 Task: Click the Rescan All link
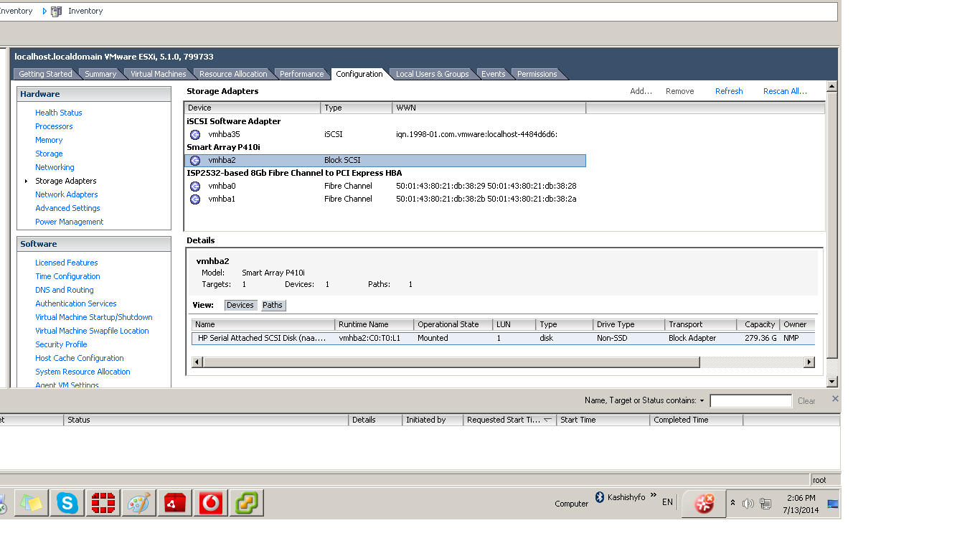785,91
